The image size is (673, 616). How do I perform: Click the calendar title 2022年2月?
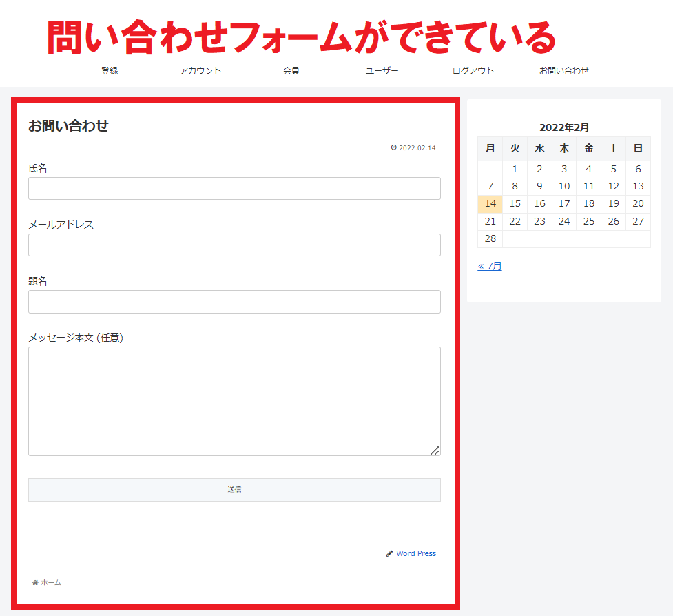click(564, 127)
